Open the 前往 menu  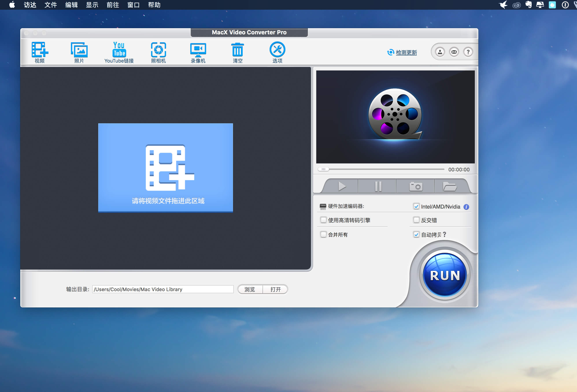pos(113,5)
